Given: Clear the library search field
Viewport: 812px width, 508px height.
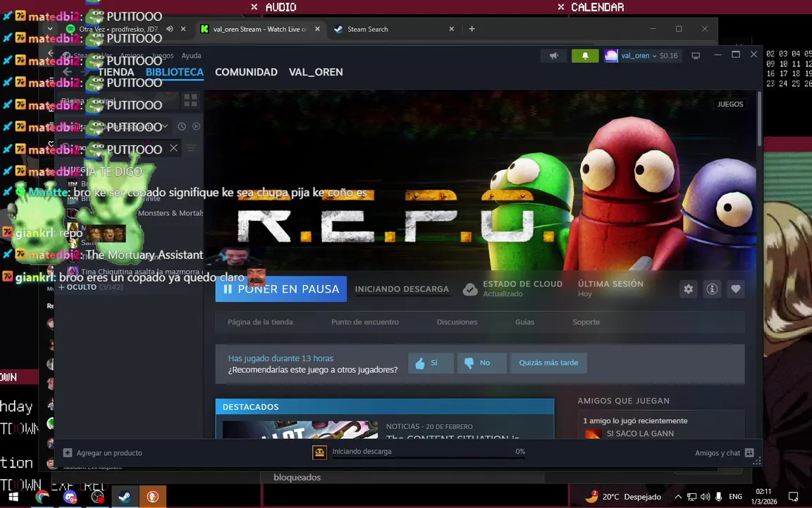Looking at the screenshot, I should click(x=173, y=148).
